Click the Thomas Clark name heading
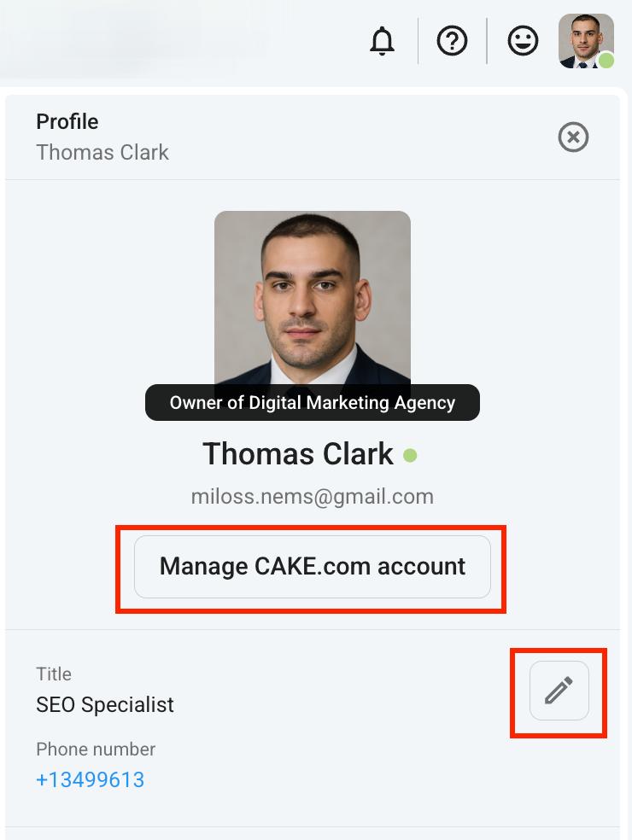The image size is (632, 840). click(x=297, y=453)
